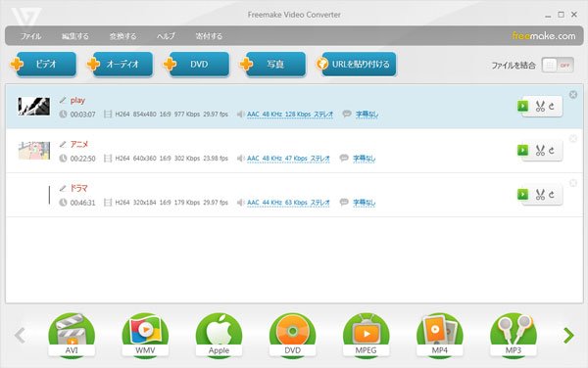The width and height of the screenshot is (588, 368).
Task: Convert to Apple format
Action: click(219, 336)
